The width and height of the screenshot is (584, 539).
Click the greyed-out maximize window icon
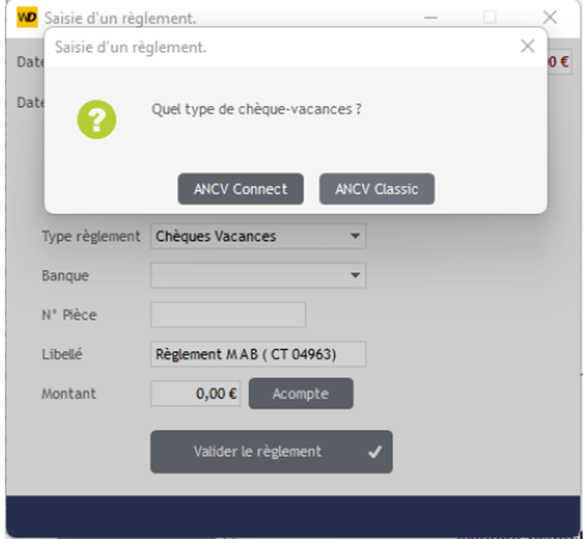click(x=489, y=17)
